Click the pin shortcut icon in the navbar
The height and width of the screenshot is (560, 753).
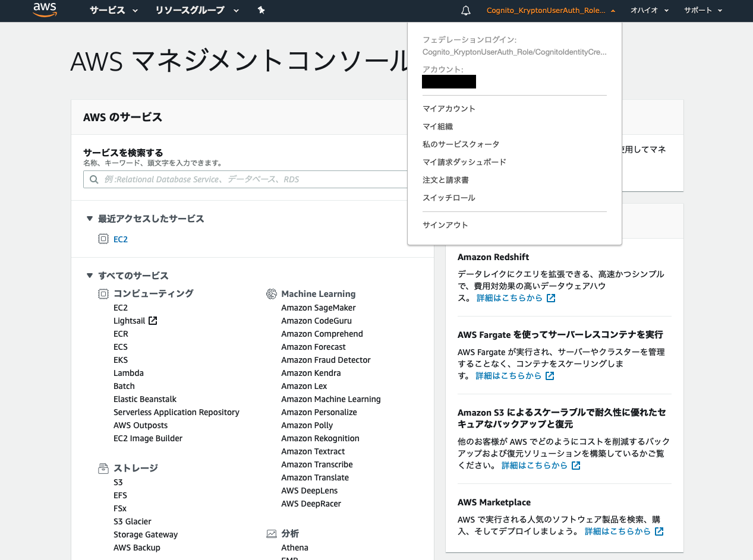click(261, 10)
